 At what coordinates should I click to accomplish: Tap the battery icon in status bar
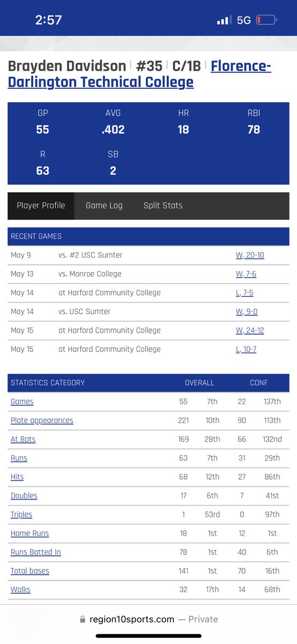point(266,20)
